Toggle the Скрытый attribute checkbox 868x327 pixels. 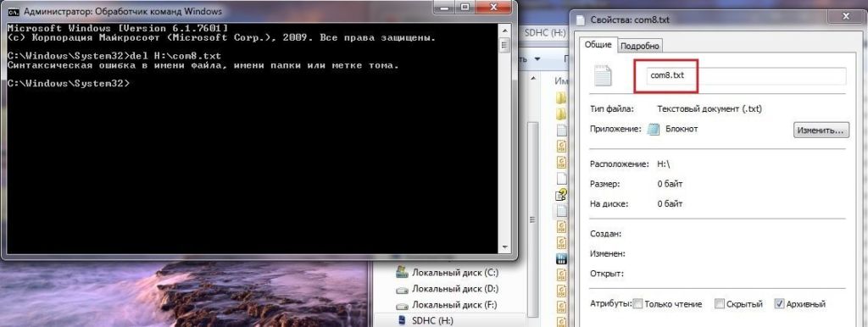[x=719, y=304]
